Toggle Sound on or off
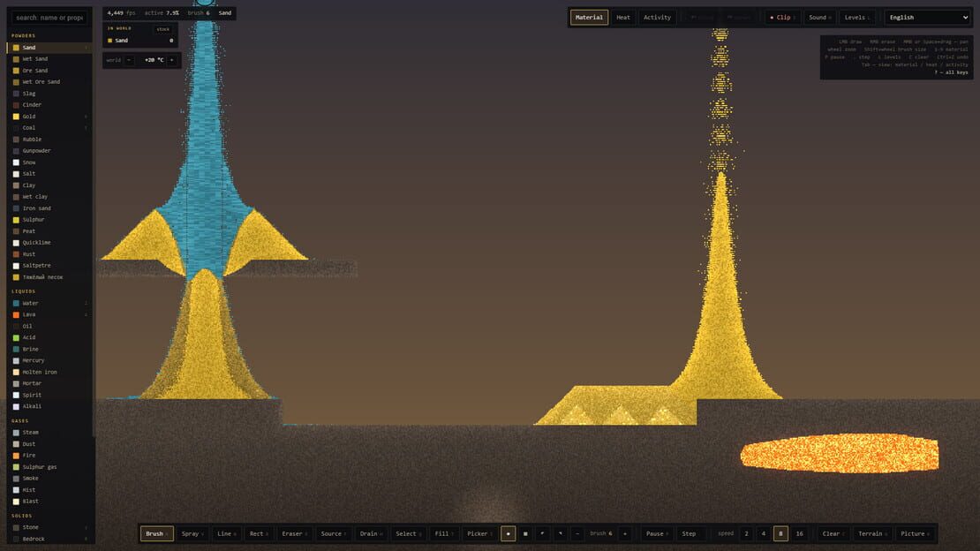This screenshot has width=980, height=551. pyautogui.click(x=819, y=18)
